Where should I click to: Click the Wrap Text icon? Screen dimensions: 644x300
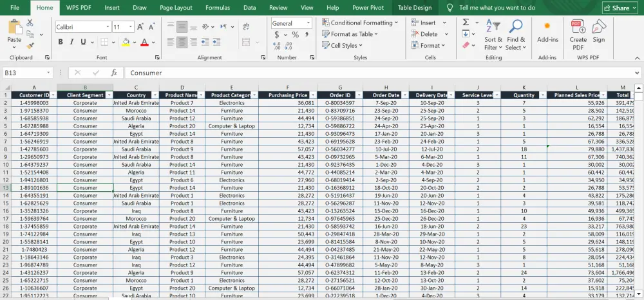(247, 26)
